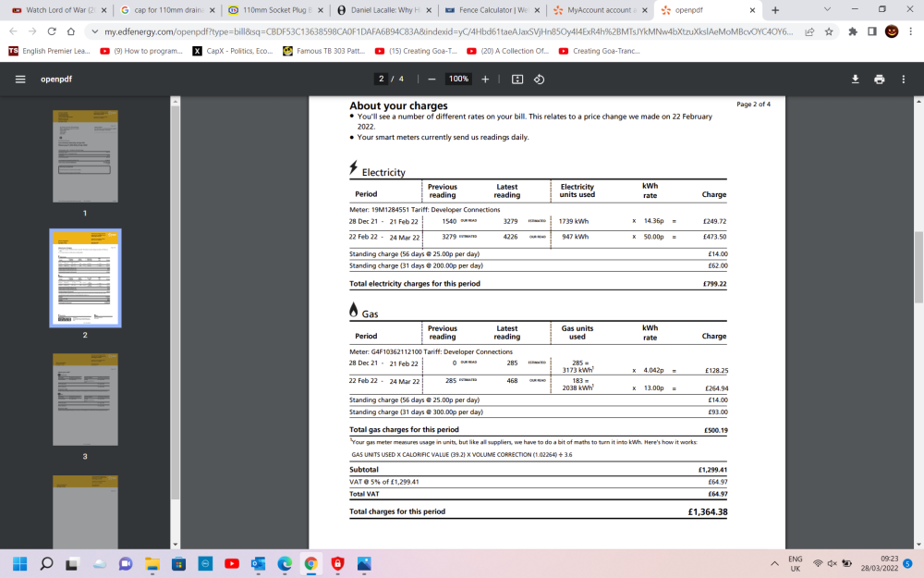Toggle the PDF sidebar menu icon

[x=20, y=79]
